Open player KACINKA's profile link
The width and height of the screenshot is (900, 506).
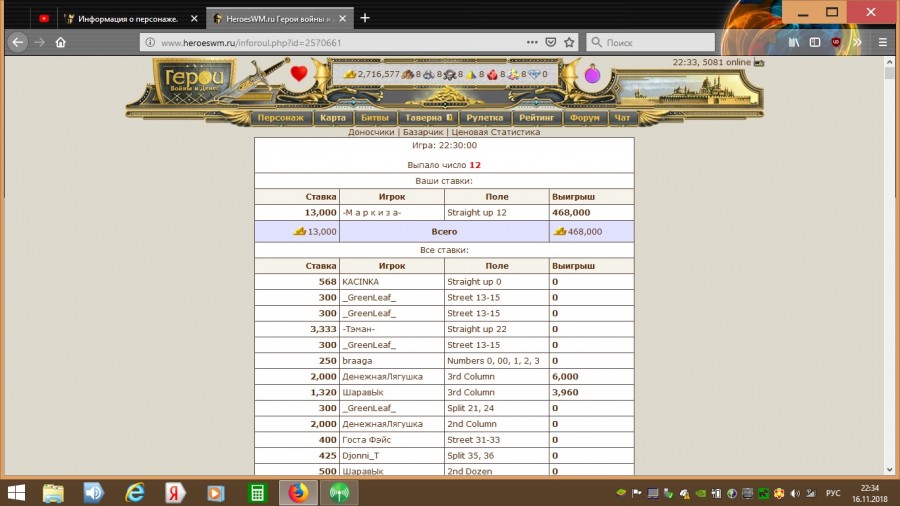coord(360,282)
